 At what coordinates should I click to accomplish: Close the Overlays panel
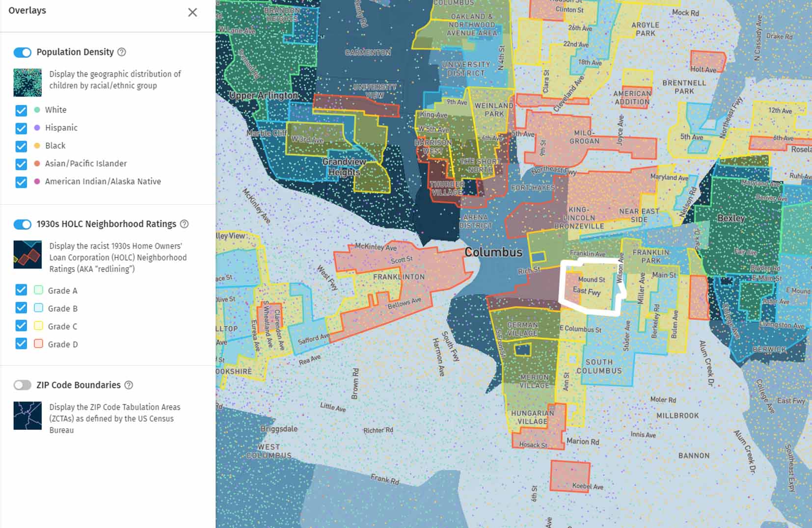point(192,12)
